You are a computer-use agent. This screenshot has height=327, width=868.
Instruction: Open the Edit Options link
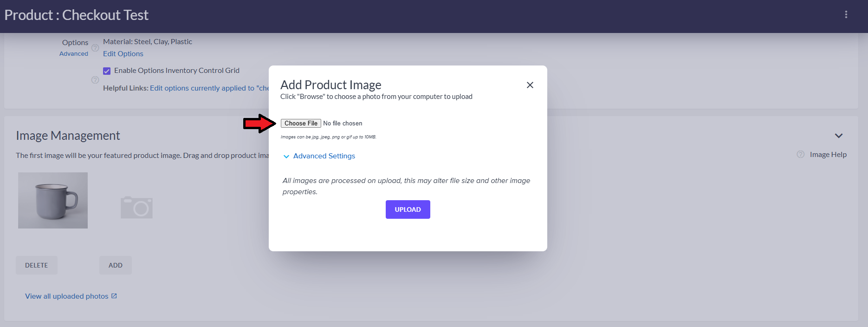pos(123,54)
